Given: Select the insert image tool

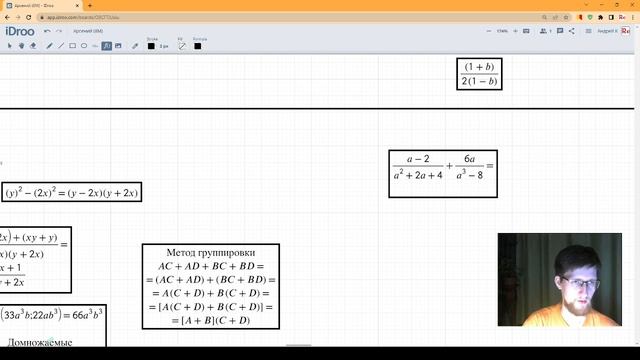Looking at the screenshot, I should pyautogui.click(x=118, y=46).
